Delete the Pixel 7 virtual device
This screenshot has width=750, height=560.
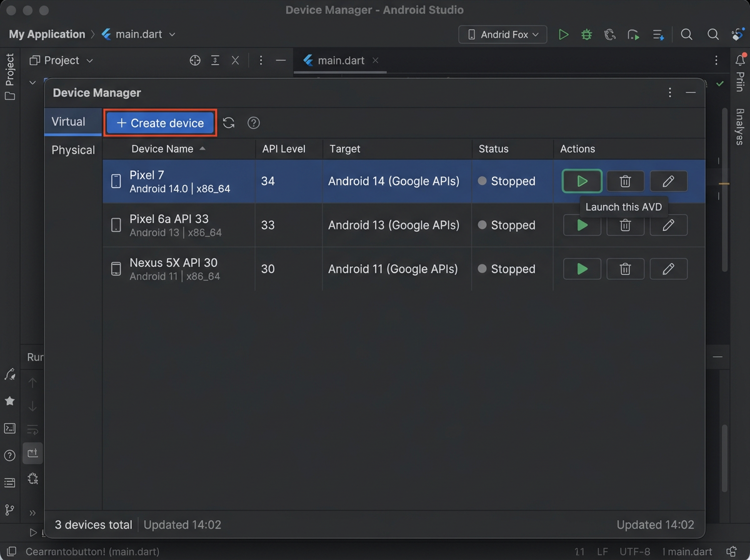(625, 181)
